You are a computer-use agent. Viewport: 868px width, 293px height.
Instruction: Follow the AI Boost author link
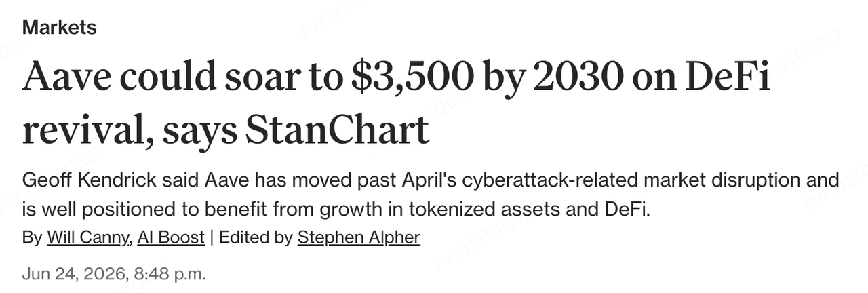[171, 237]
